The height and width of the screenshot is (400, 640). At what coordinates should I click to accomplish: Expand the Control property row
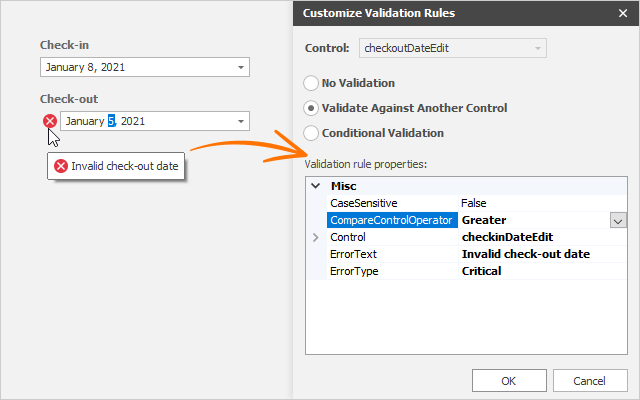316,237
